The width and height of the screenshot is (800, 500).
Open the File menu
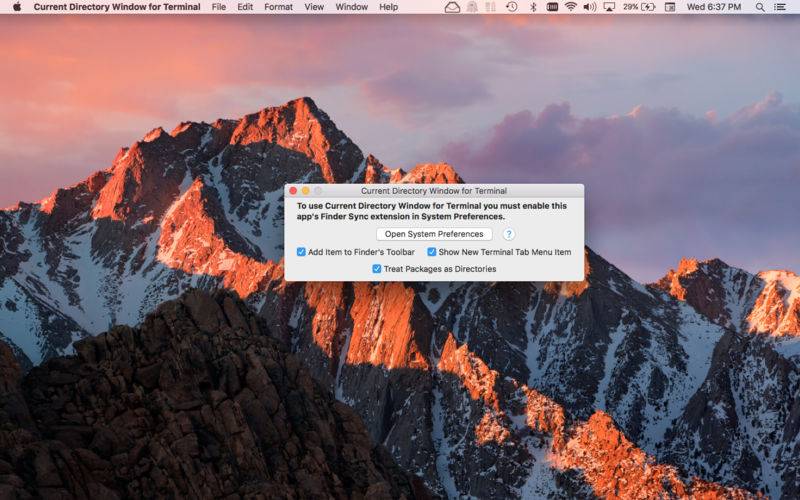(x=219, y=7)
